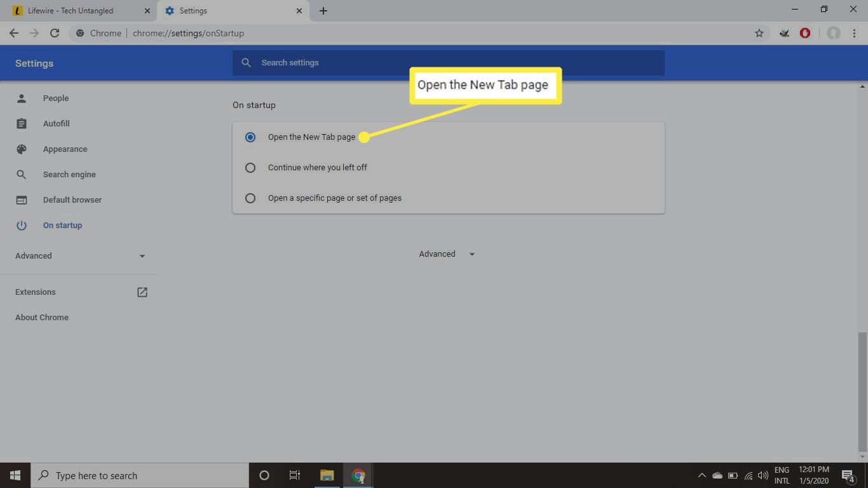Click the vertical scrollbar thumb on the right
868x488 pixels.
coord(862,392)
